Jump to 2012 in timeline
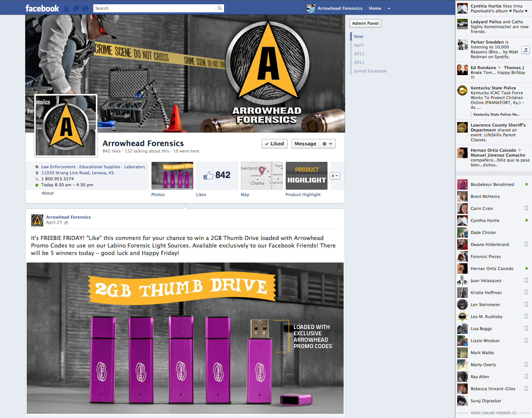Image resolution: width=532 pixels, height=418 pixels. click(x=359, y=54)
